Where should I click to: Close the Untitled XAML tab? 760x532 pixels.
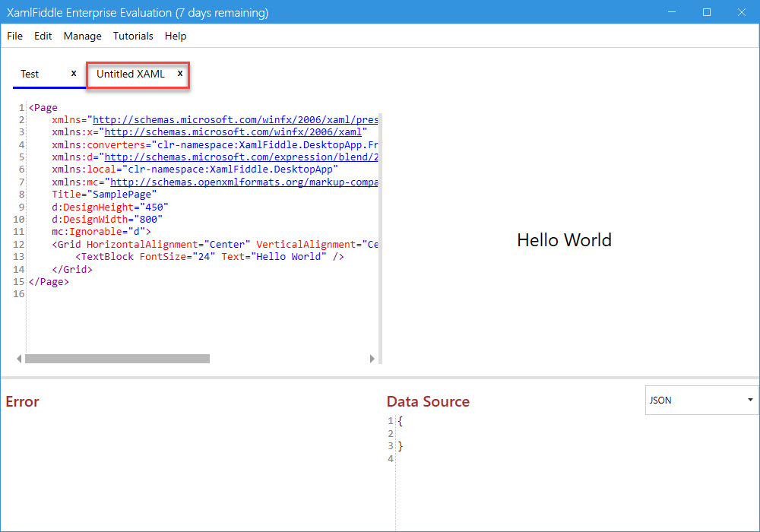[x=180, y=73]
